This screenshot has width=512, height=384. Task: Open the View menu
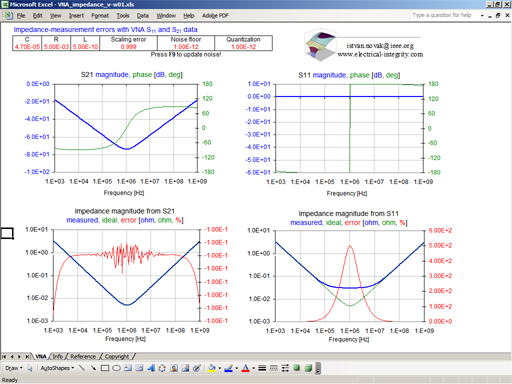click(55, 15)
